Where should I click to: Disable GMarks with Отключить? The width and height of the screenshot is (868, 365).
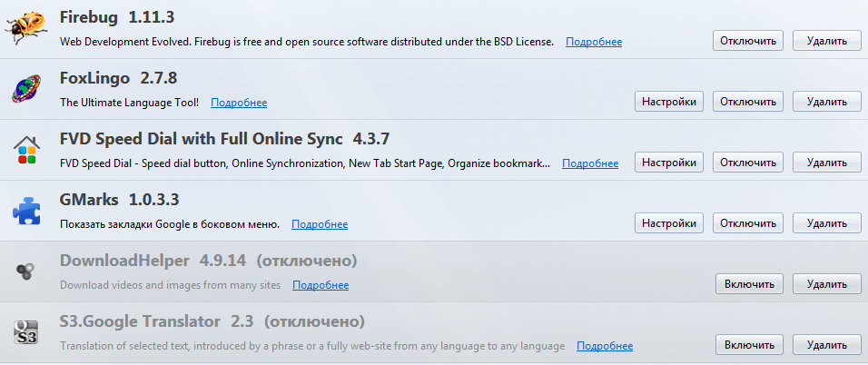748,223
